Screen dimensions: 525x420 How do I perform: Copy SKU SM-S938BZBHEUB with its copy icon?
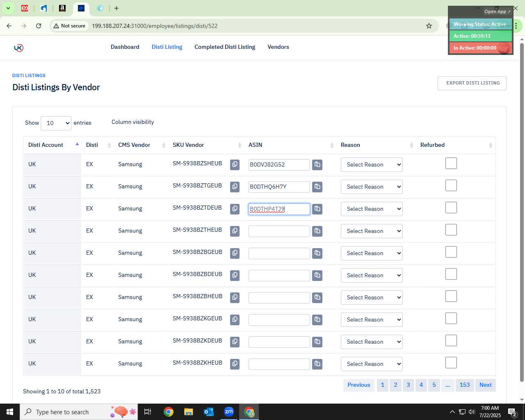235,297
